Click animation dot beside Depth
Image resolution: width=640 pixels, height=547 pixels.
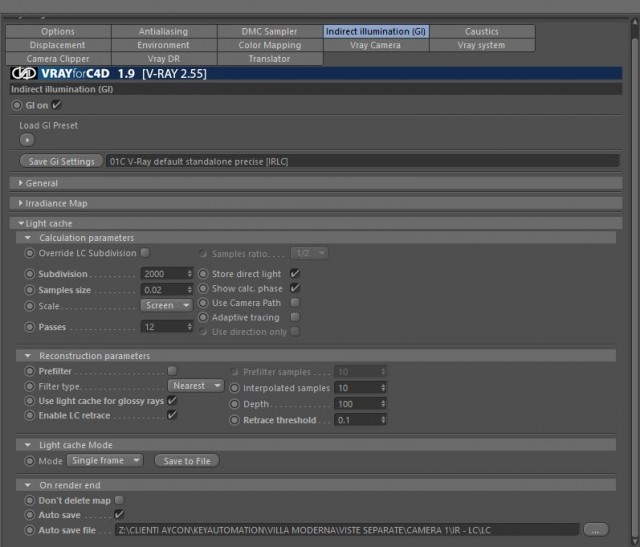(x=234, y=404)
